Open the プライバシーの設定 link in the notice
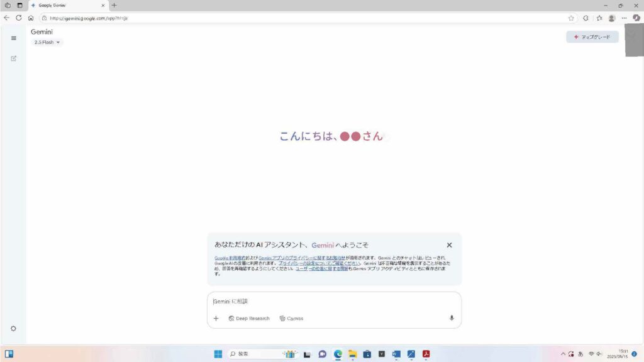The image size is (644, 362). (x=319, y=263)
